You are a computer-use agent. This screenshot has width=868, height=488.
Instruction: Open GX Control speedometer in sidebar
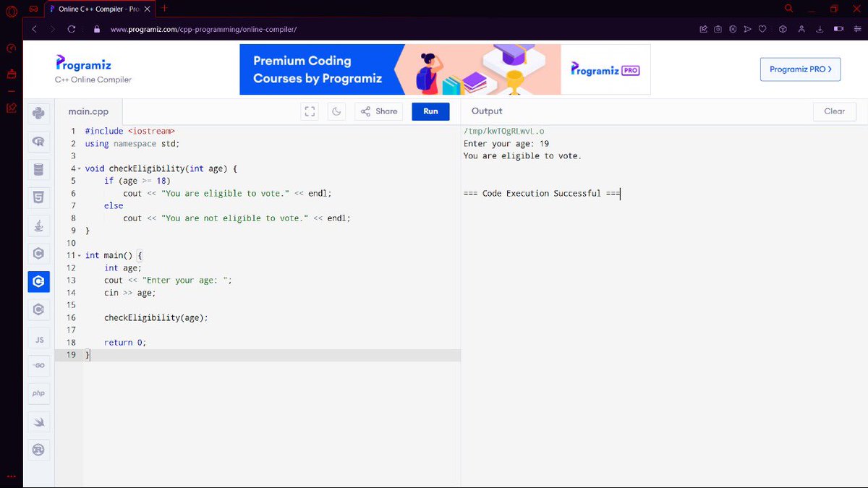tap(11, 48)
